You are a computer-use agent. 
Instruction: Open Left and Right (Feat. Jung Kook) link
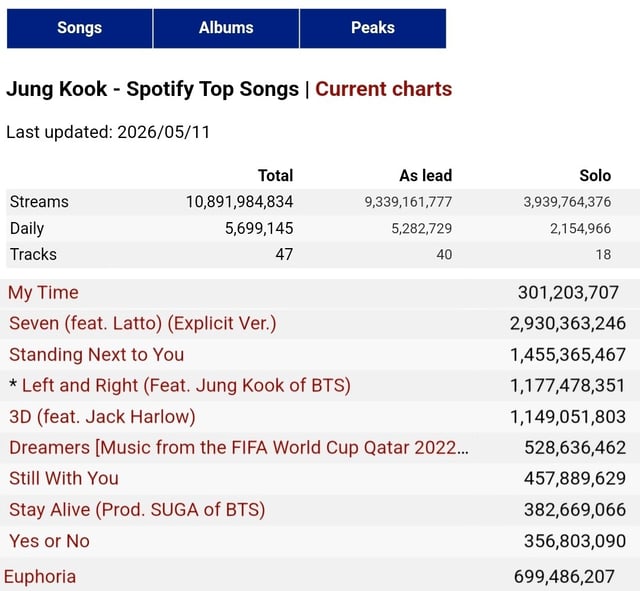(x=186, y=385)
